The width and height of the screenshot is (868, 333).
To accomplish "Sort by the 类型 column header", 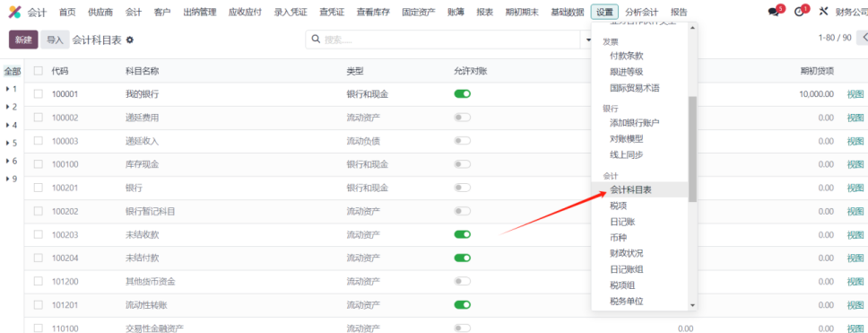I will coord(355,71).
